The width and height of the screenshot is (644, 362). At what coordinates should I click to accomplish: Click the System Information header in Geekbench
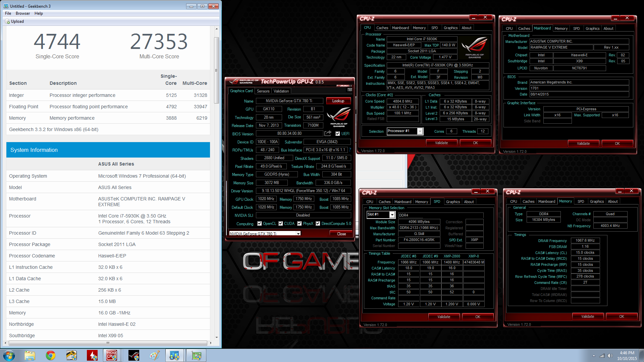(x=108, y=150)
